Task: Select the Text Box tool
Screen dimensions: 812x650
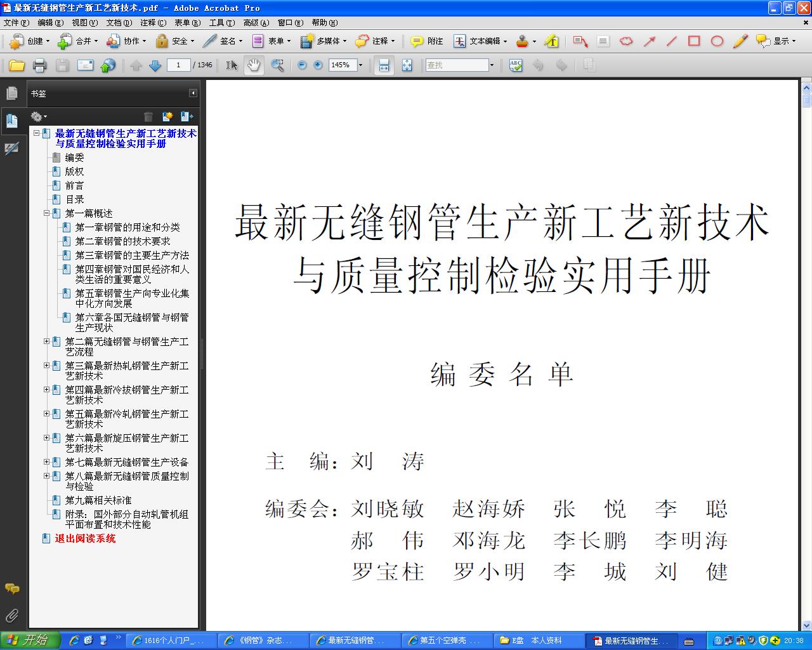Action: 603,41
